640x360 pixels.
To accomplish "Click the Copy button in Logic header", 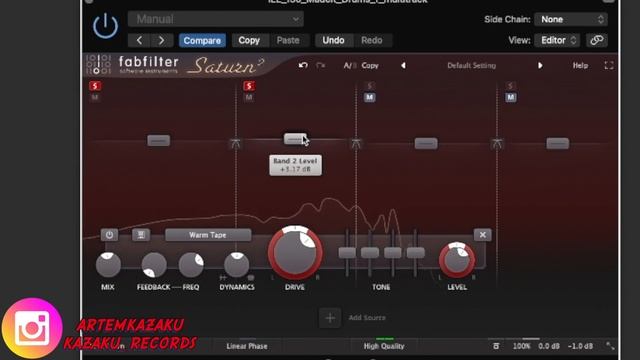I will [x=249, y=40].
